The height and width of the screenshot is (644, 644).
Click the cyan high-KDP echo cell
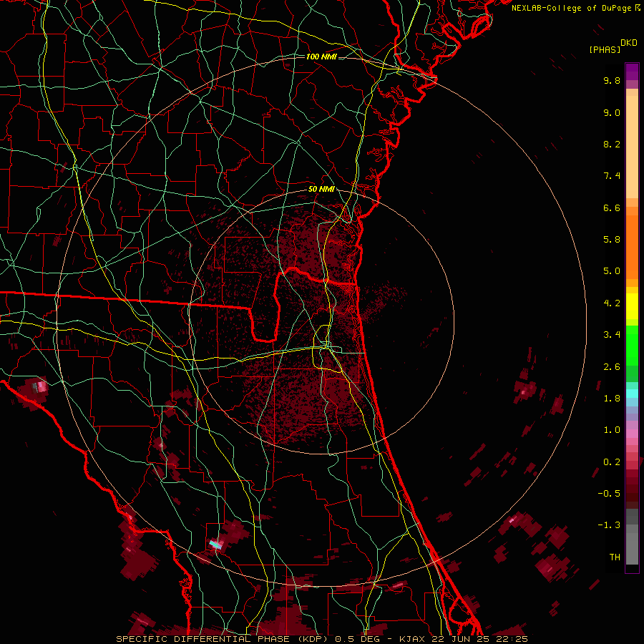click(x=215, y=545)
